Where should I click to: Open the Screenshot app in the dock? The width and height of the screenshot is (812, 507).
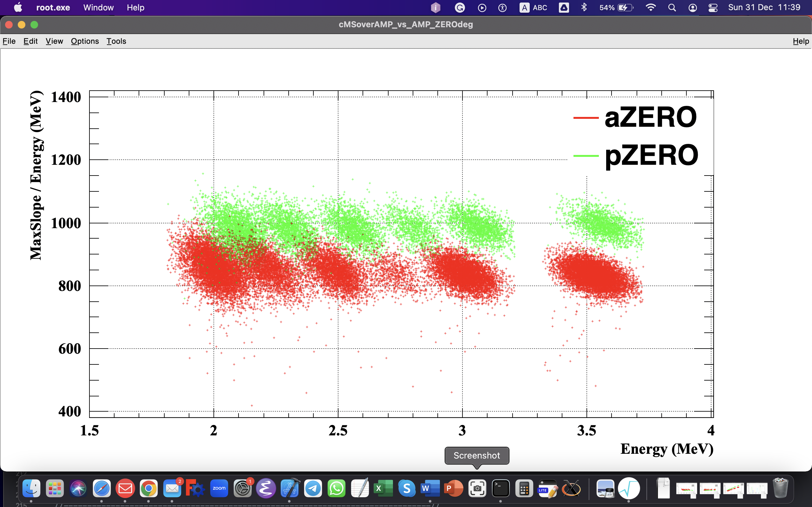coord(477,488)
